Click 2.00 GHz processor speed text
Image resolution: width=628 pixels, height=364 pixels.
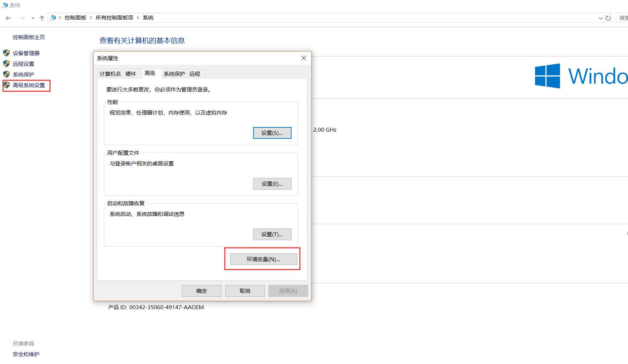(325, 130)
